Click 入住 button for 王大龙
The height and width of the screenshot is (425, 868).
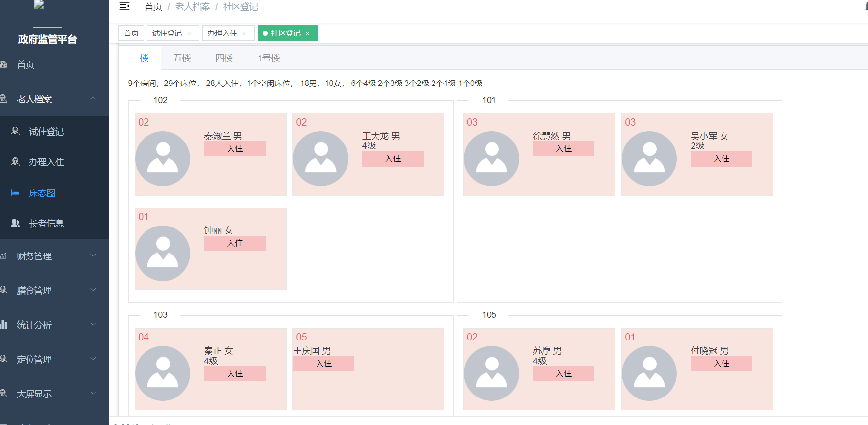(x=393, y=159)
